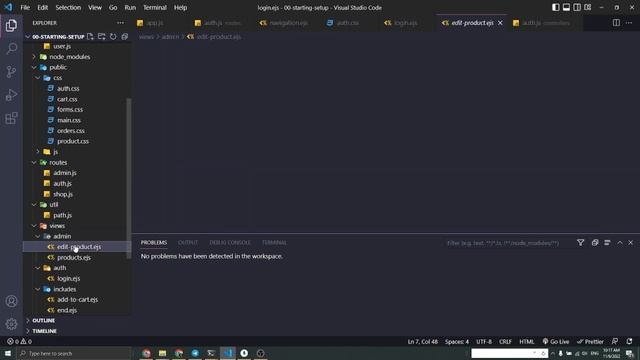This screenshot has width=640, height=360.
Task: Open the Search view in activity bar
Action: (11, 49)
